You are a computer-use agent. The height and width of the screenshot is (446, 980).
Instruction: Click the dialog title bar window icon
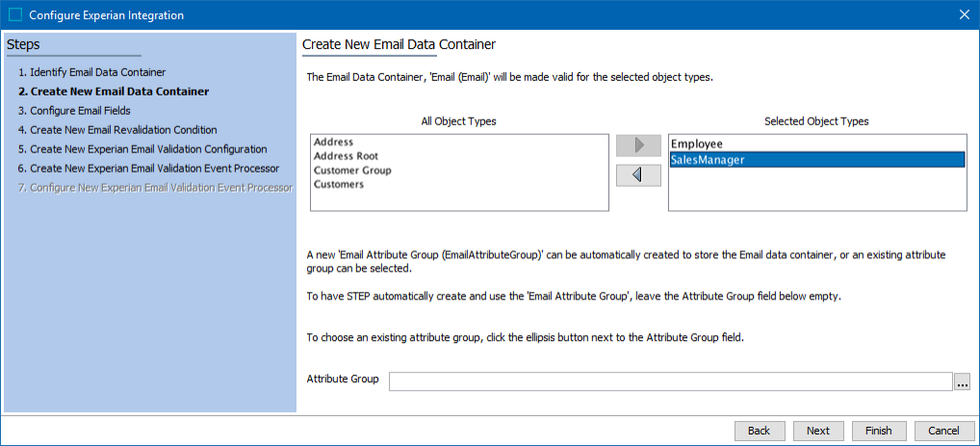pos(15,14)
